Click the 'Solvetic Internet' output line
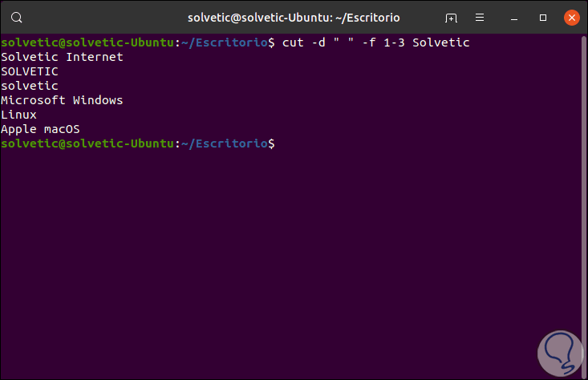 click(x=63, y=57)
